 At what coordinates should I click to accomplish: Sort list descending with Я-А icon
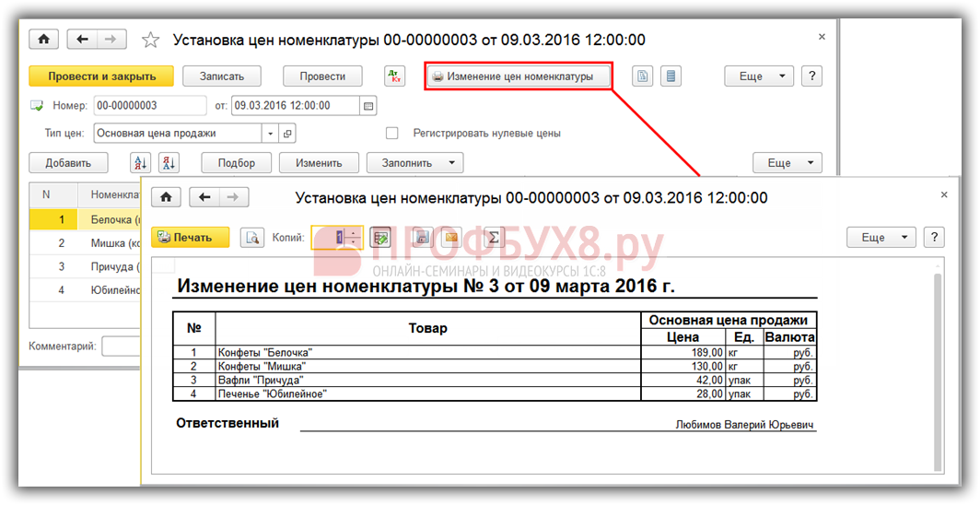point(169,163)
